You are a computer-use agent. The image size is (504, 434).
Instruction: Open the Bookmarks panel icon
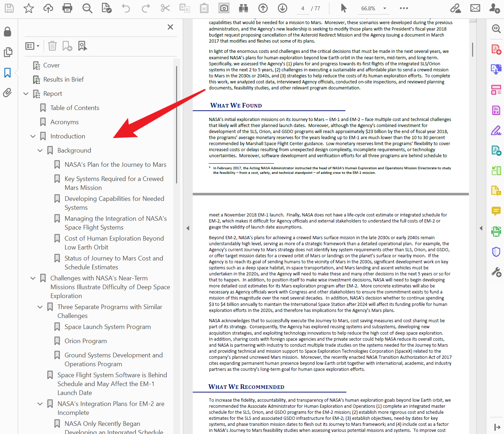click(7, 72)
